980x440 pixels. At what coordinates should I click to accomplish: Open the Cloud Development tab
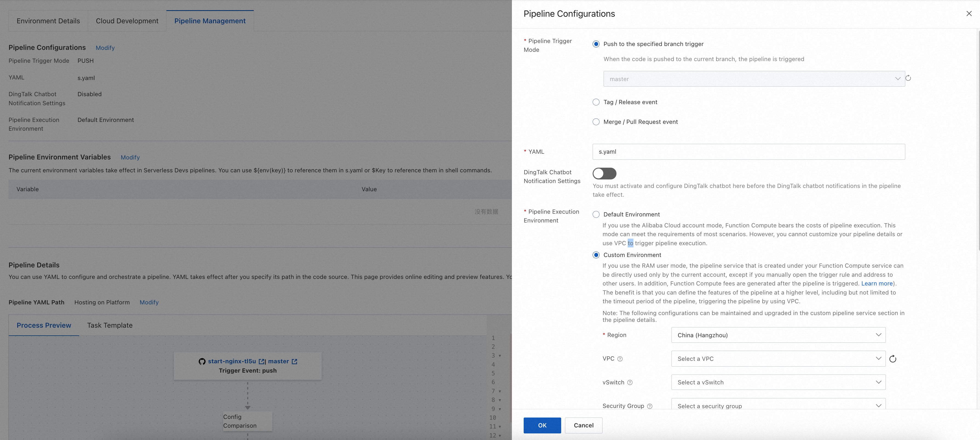click(127, 21)
